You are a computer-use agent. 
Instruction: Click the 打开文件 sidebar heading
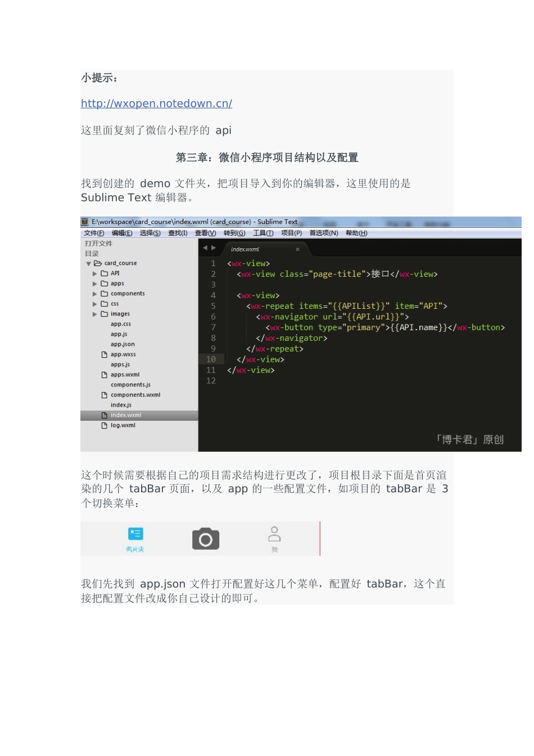coord(98,244)
